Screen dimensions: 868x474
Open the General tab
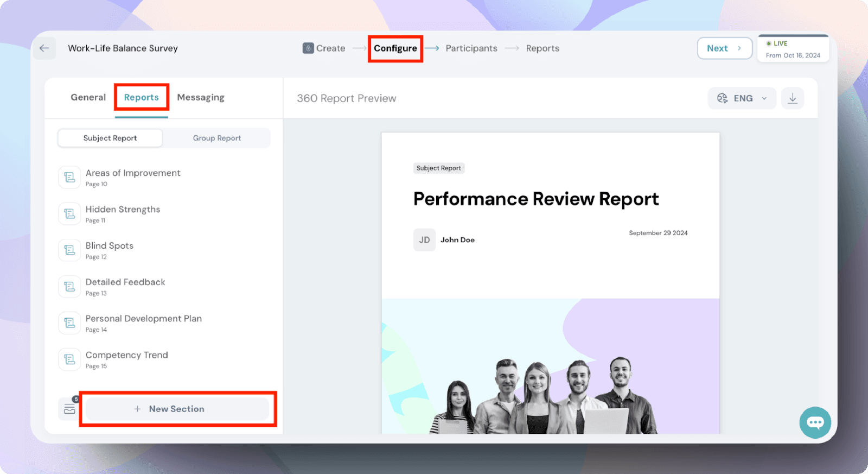[88, 97]
